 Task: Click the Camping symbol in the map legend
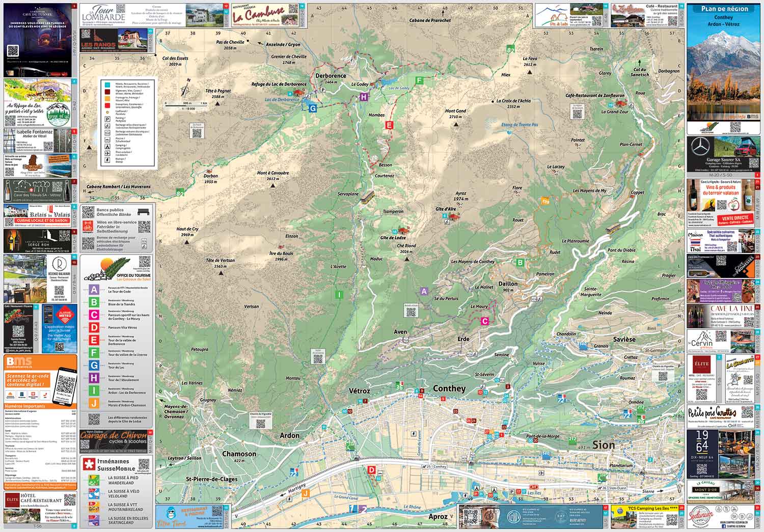coord(107,146)
